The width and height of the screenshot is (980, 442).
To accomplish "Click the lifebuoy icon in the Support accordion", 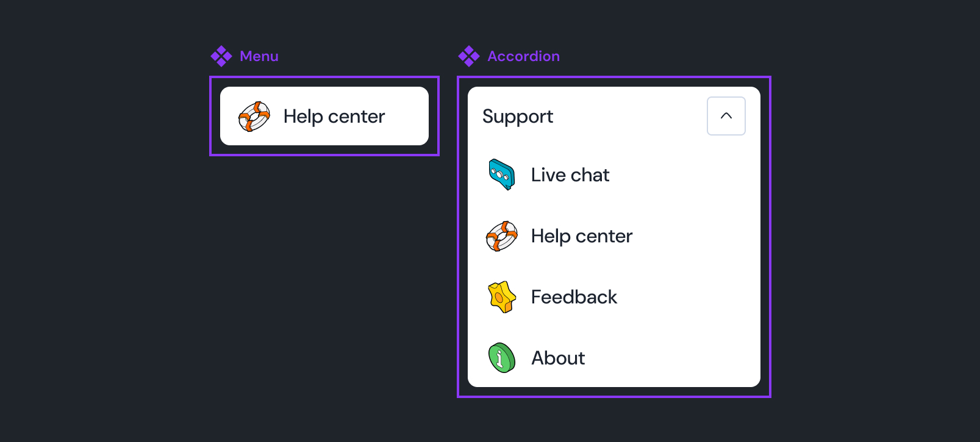I will 502,236.
